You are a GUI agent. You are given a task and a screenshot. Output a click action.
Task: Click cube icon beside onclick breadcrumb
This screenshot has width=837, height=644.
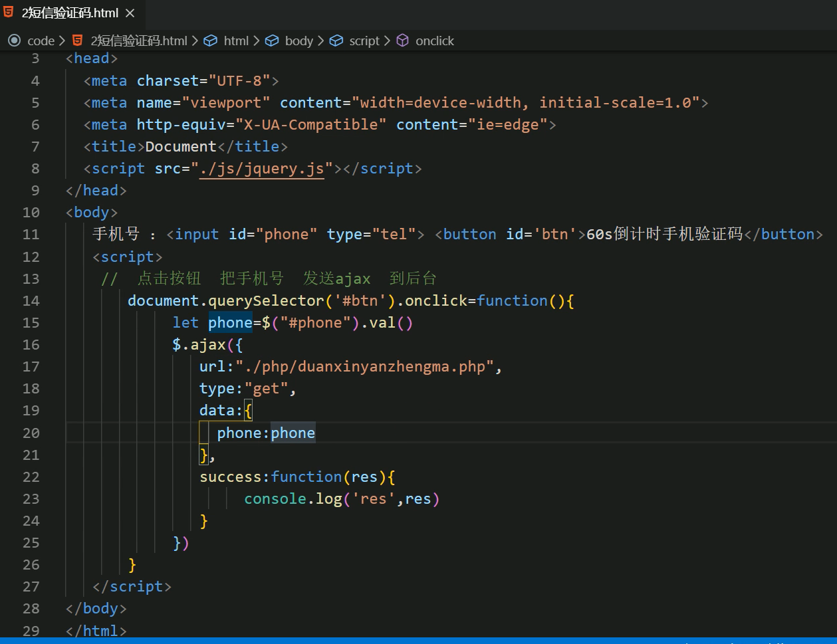tap(403, 41)
